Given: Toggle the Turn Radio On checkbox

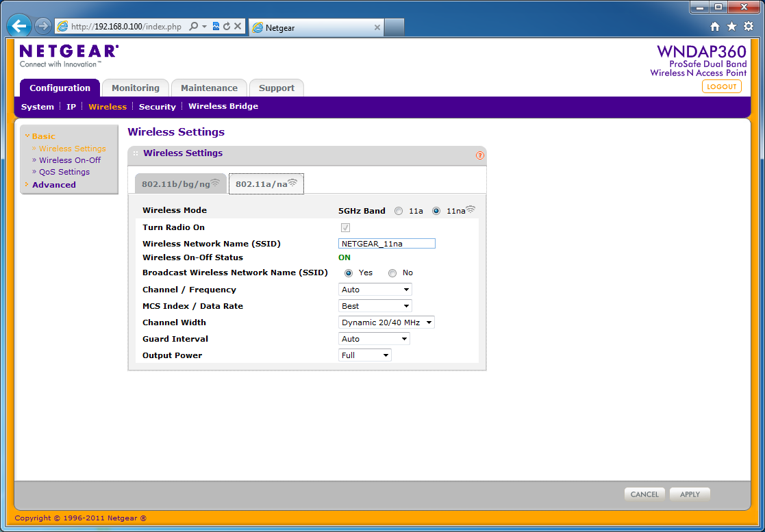Looking at the screenshot, I should click(345, 228).
